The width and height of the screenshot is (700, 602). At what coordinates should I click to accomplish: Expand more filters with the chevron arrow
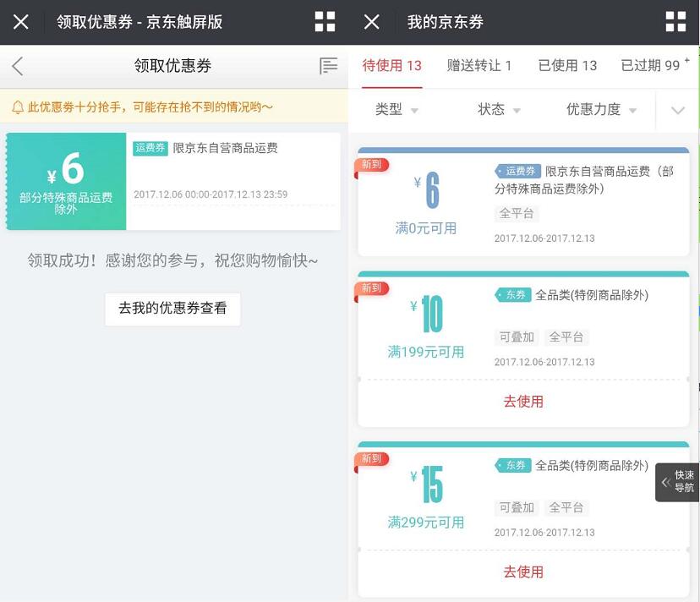coord(678,110)
